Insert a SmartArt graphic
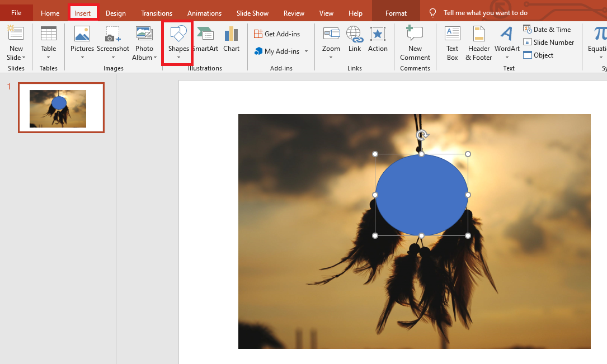 pyautogui.click(x=206, y=39)
